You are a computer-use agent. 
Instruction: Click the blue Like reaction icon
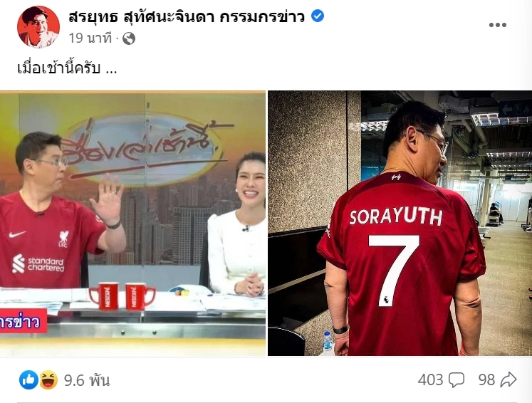[28, 380]
